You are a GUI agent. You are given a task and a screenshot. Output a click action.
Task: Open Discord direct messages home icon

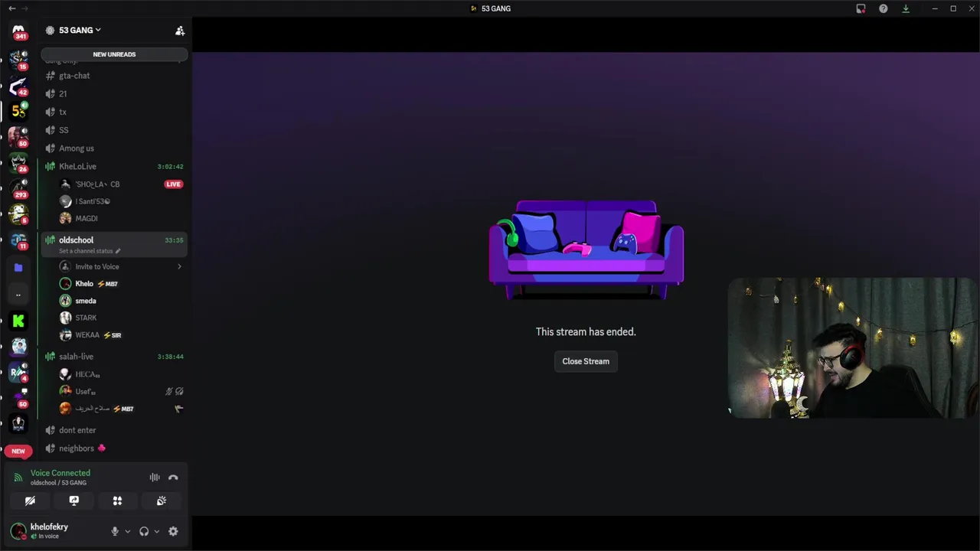click(18, 31)
